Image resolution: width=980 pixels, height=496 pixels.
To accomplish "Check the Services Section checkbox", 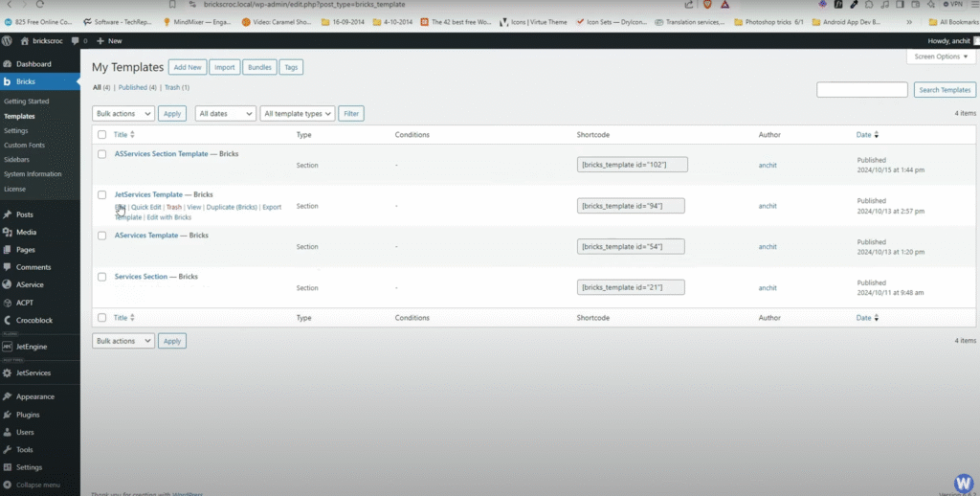I will pos(101,277).
